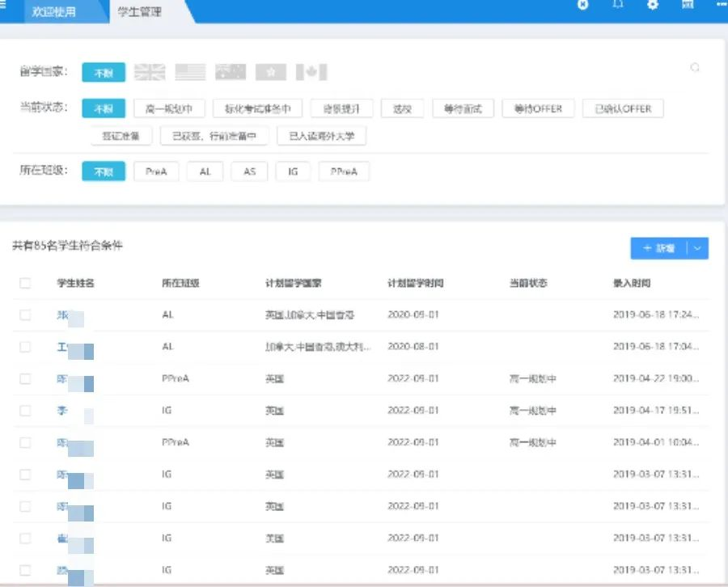Open the more options ellipsis in top bar
Image resolution: width=728 pixels, height=587 pixels.
[721, 5]
